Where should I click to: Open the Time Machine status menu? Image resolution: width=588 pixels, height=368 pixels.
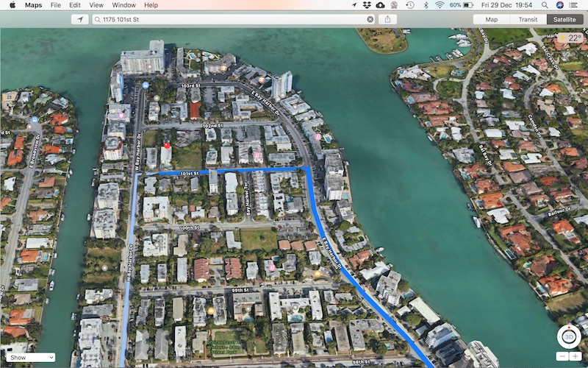[409, 5]
